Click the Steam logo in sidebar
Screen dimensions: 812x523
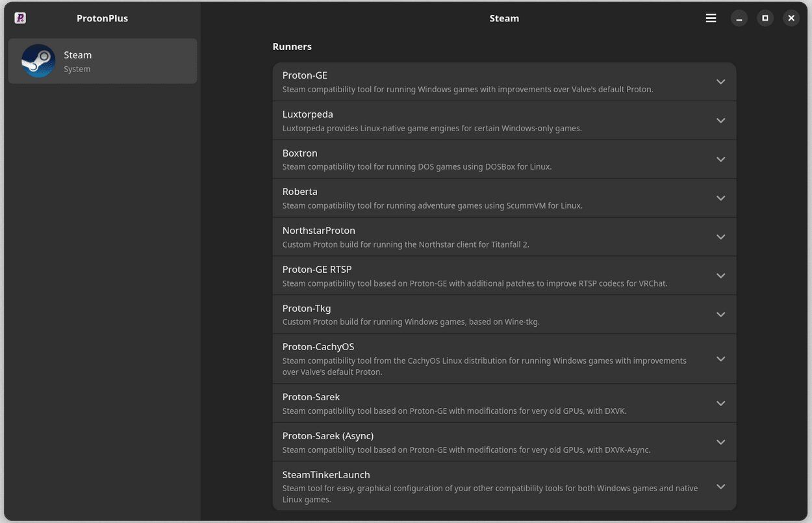click(38, 61)
